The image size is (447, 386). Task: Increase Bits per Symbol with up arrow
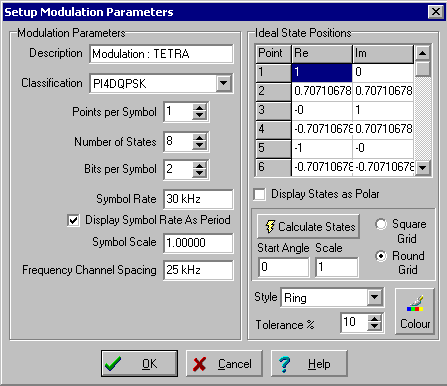pos(199,166)
